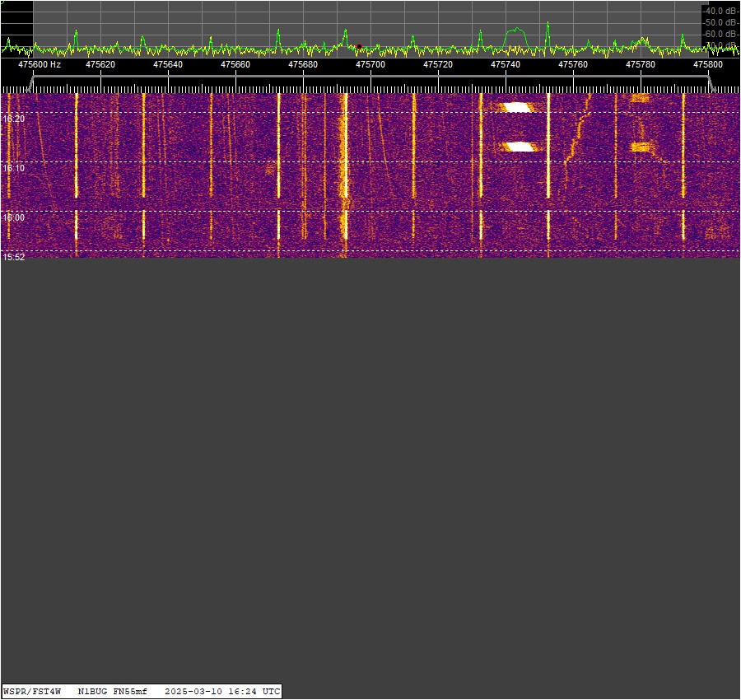Click the small orange blob near 475670 Hz
This screenshot has width=741, height=700.
(x=269, y=170)
